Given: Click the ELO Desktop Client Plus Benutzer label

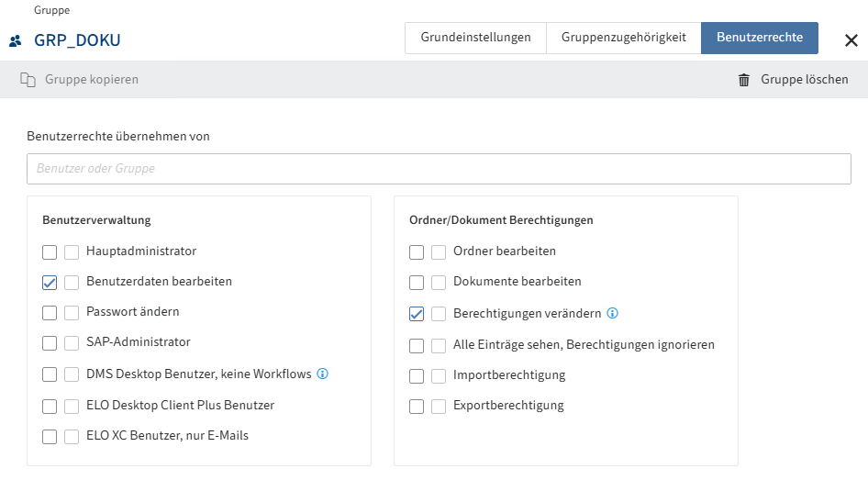Looking at the screenshot, I should pyautogui.click(x=181, y=406).
